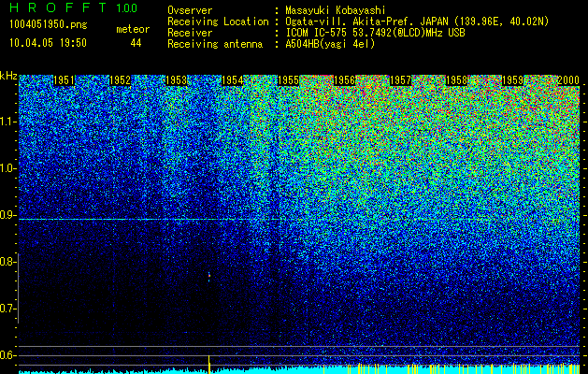Image resolution: width=588 pixels, height=374 pixels.
Task: Click the 0.9 kHz axis label
Action: tap(7, 215)
